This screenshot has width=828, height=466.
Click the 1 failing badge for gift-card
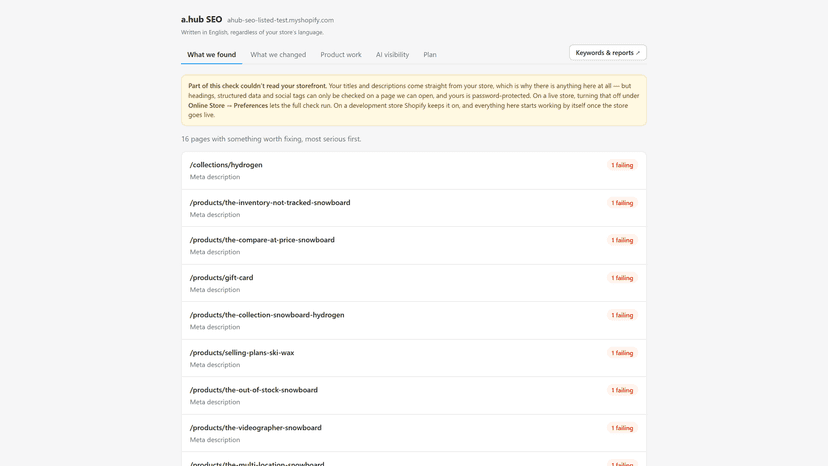click(622, 278)
